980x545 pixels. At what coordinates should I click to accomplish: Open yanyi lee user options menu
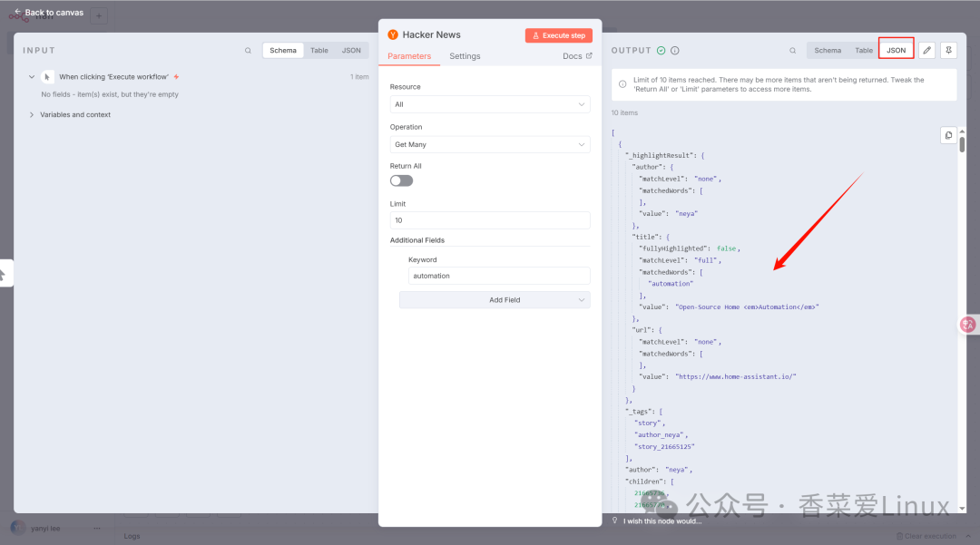(97, 528)
